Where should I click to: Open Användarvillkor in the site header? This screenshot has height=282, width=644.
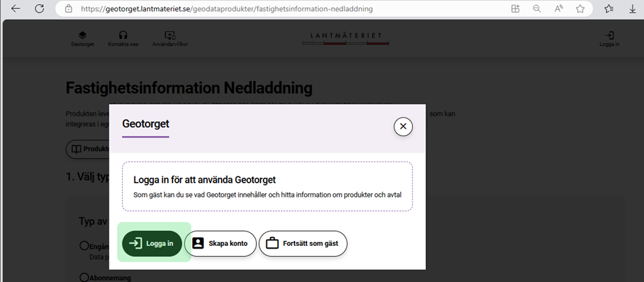(x=170, y=35)
